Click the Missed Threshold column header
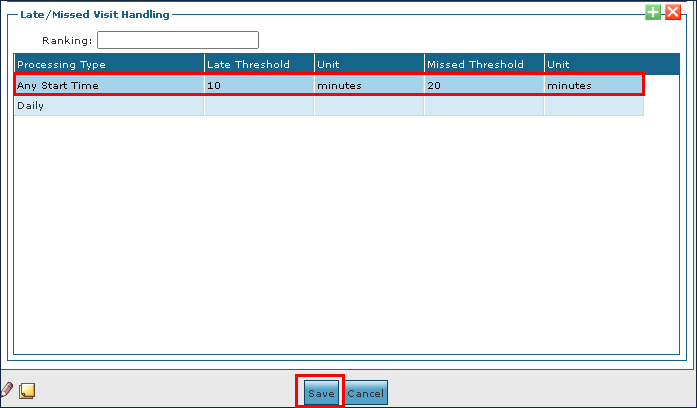The height and width of the screenshot is (408, 697). coord(483,64)
